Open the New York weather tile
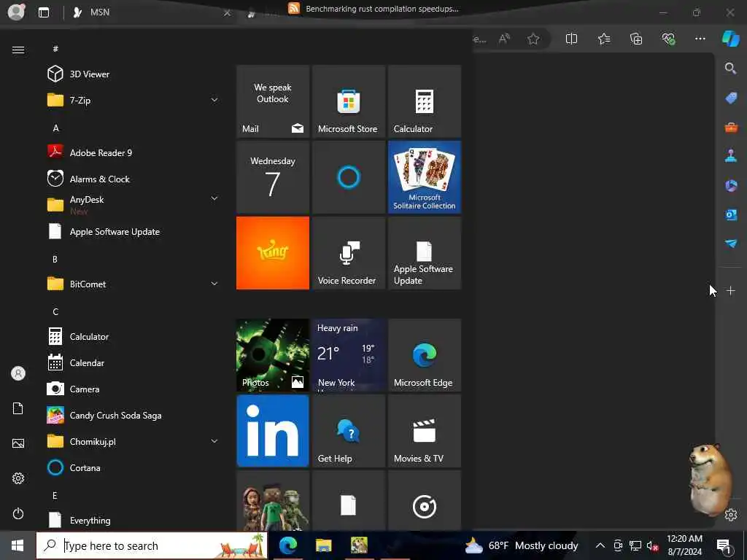This screenshot has height=560, width=747. [348, 355]
